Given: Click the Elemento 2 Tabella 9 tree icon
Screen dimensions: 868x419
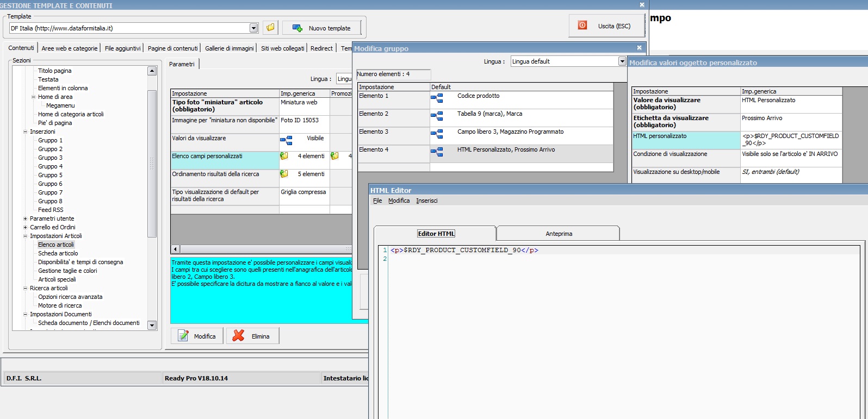Looking at the screenshot, I should point(437,116).
